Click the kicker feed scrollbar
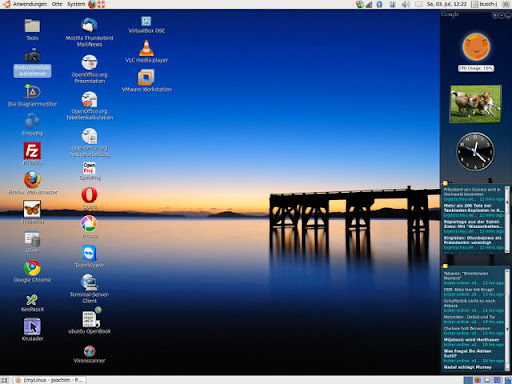The image size is (512, 384). 507,319
